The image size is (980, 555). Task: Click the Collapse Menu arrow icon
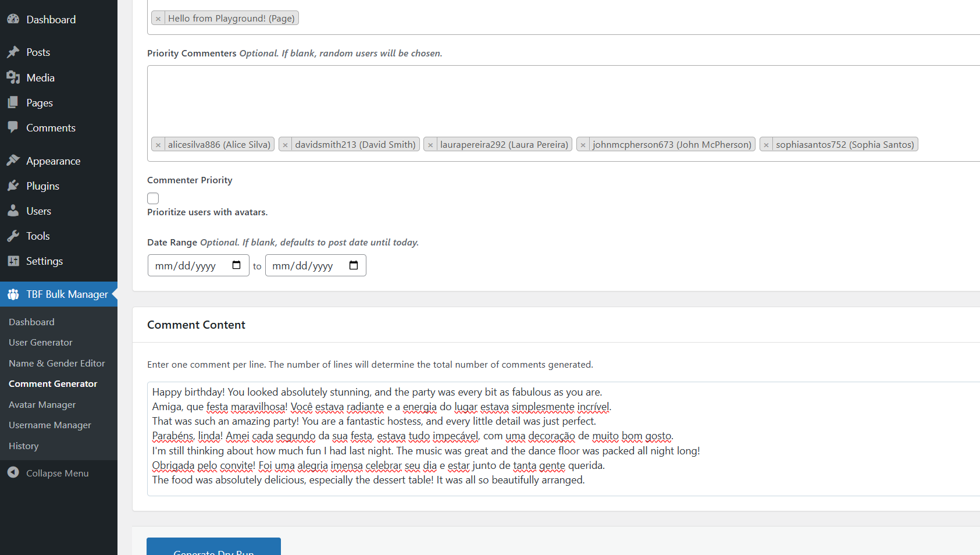[x=13, y=472]
